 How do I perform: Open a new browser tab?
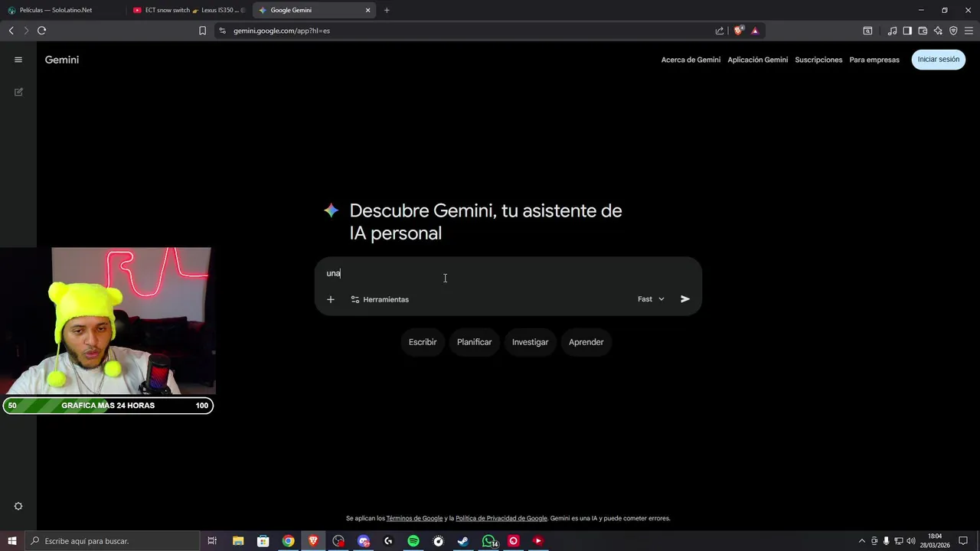click(387, 10)
